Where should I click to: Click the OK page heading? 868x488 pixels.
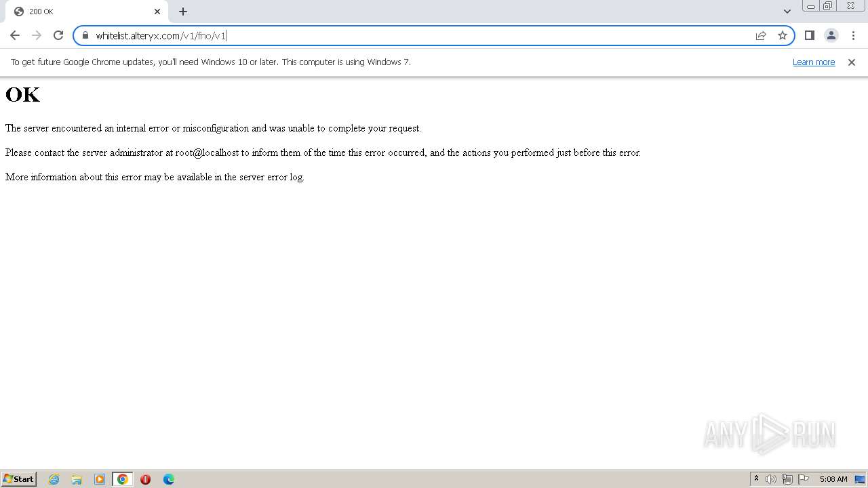22,95
